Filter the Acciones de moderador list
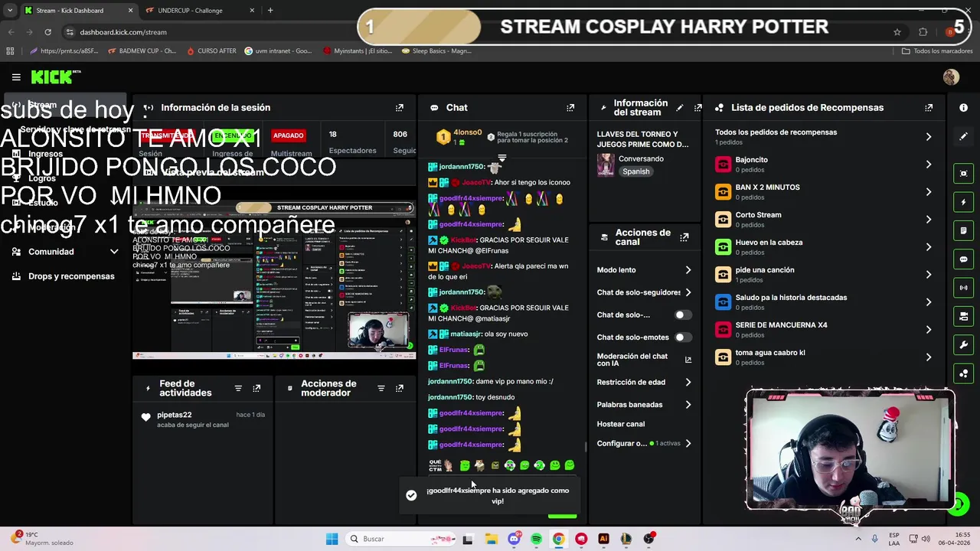The width and height of the screenshot is (980, 551). [x=381, y=389]
